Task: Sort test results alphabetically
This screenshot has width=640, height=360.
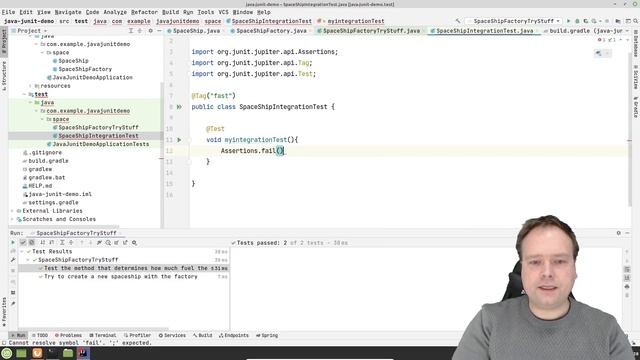Action: click(x=42, y=242)
